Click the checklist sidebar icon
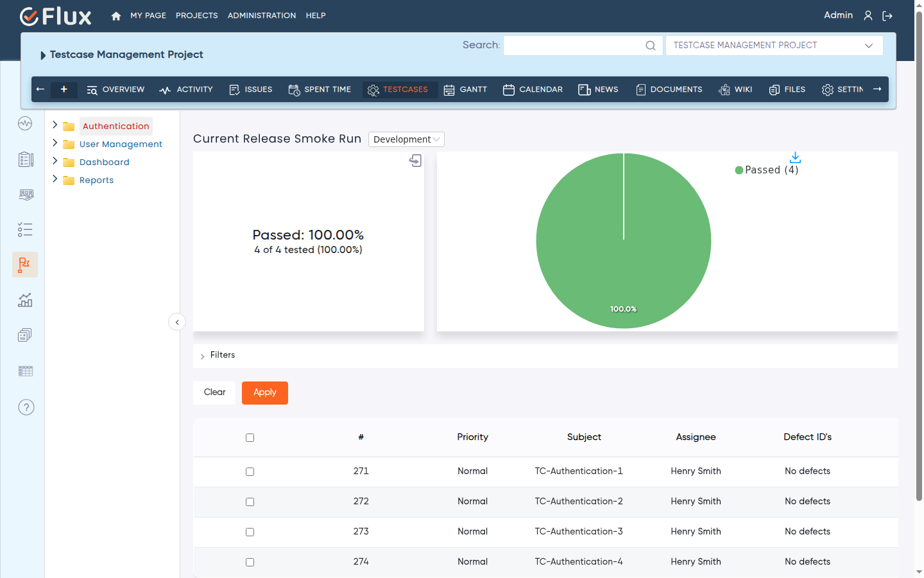 25,229
